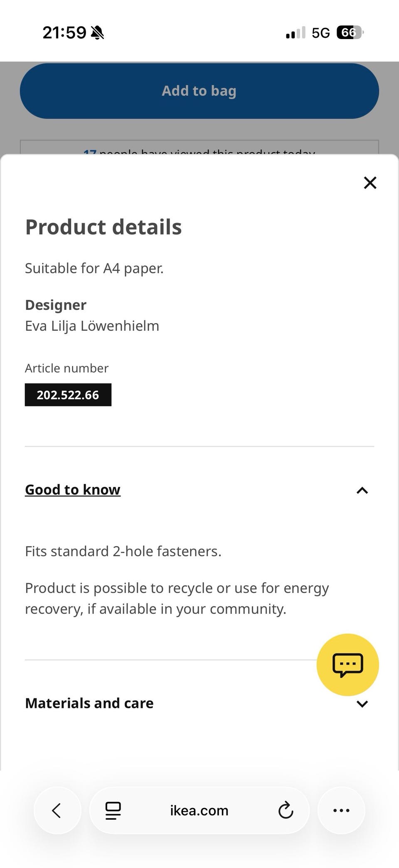Go back using the browser back arrow

(57, 810)
